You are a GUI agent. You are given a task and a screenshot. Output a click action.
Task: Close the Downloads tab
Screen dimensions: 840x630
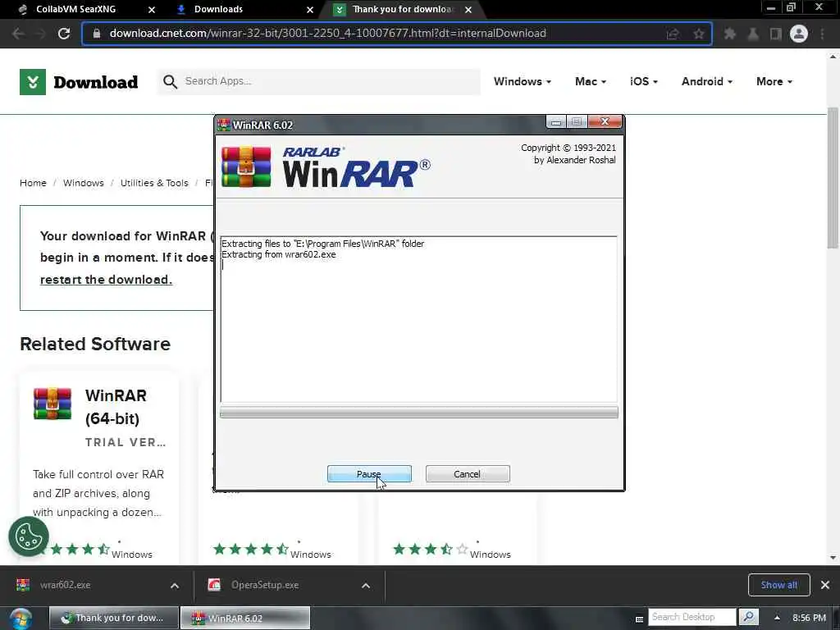tap(310, 10)
